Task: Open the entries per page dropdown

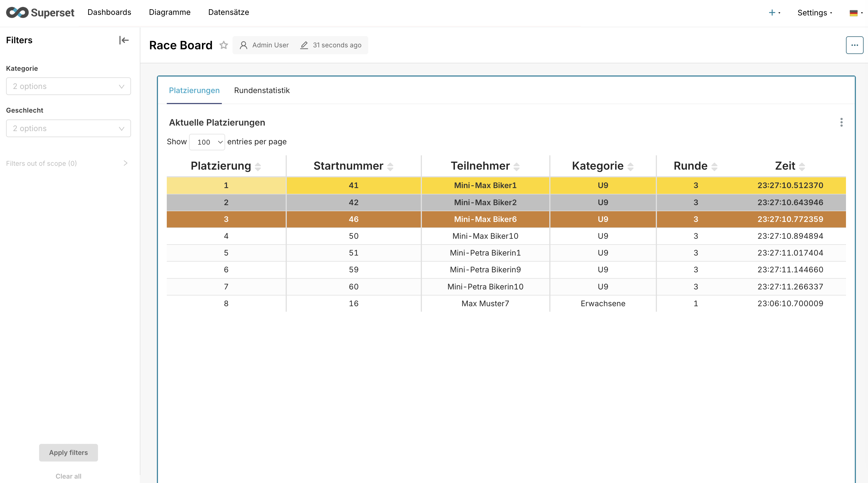Action: 207,142
